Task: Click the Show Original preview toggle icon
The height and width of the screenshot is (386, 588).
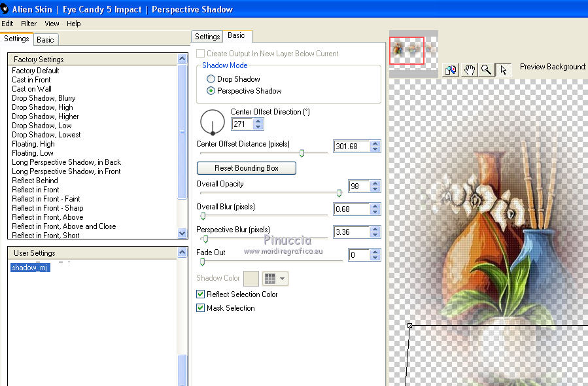Action: point(451,70)
